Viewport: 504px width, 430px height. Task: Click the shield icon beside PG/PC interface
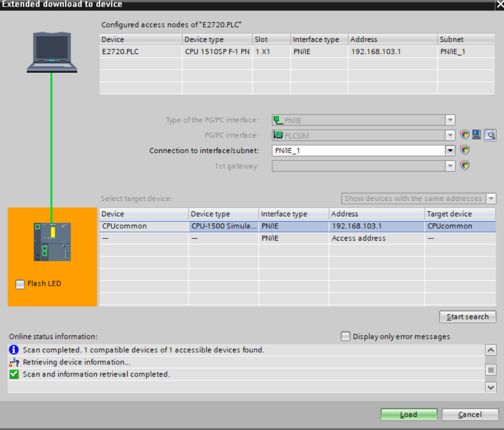[x=464, y=135]
